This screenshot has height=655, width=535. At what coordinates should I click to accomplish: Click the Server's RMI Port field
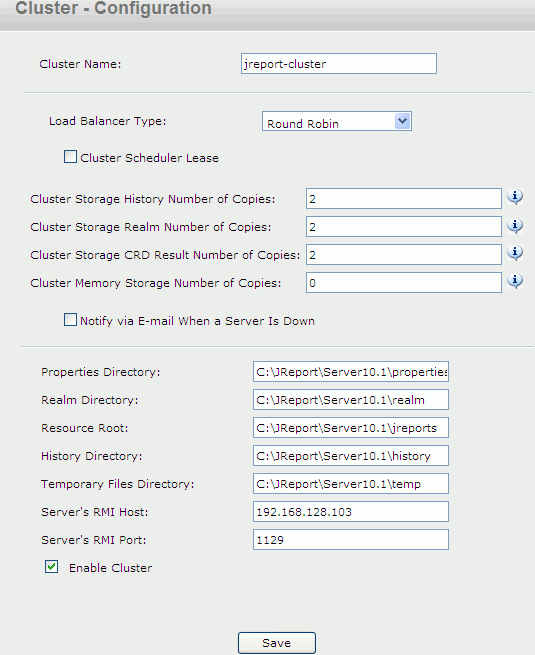pyautogui.click(x=350, y=540)
